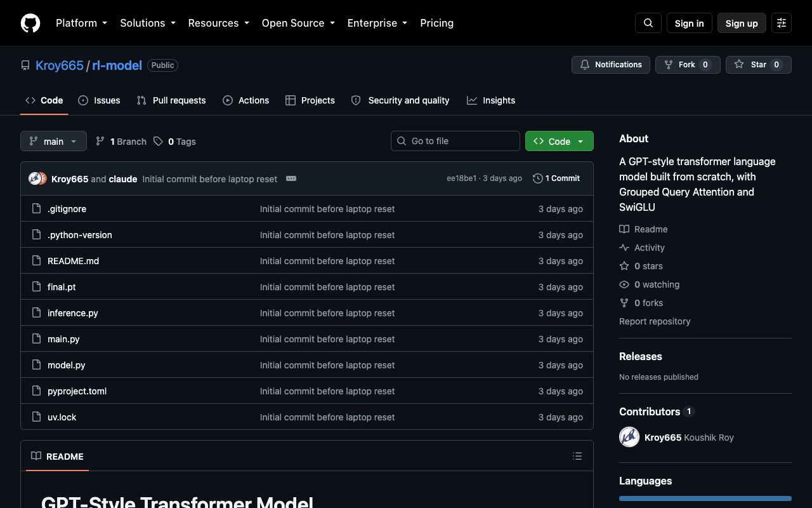View the 1 Branch link
The height and width of the screenshot is (508, 812).
[121, 141]
